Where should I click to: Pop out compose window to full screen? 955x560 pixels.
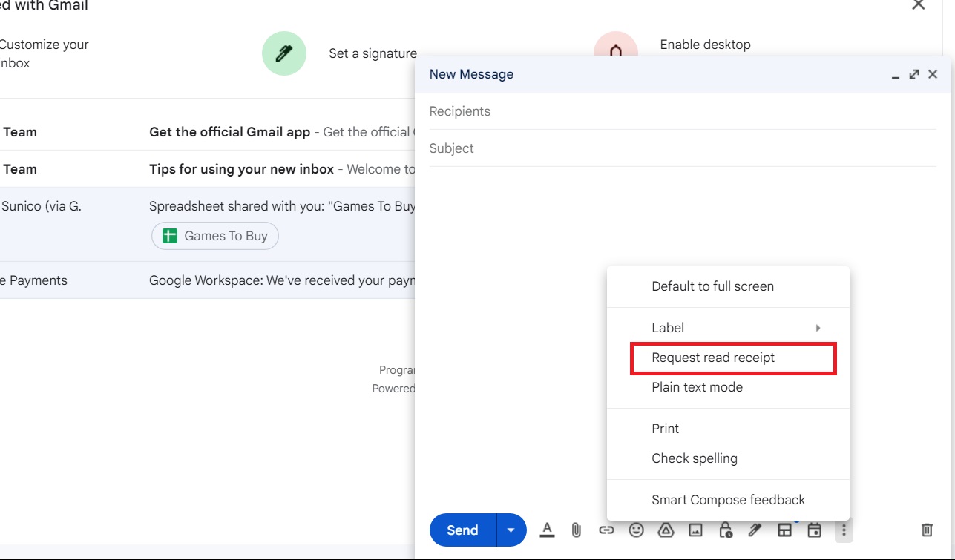click(x=914, y=74)
